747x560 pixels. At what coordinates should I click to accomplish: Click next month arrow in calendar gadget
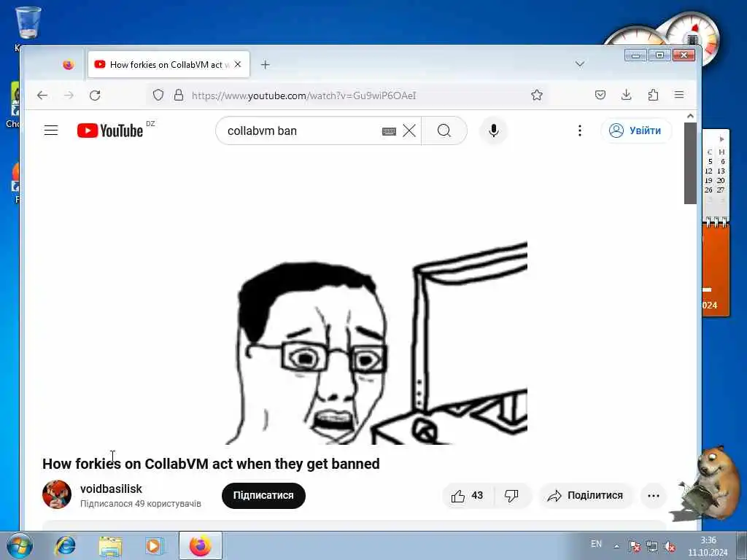click(721, 139)
